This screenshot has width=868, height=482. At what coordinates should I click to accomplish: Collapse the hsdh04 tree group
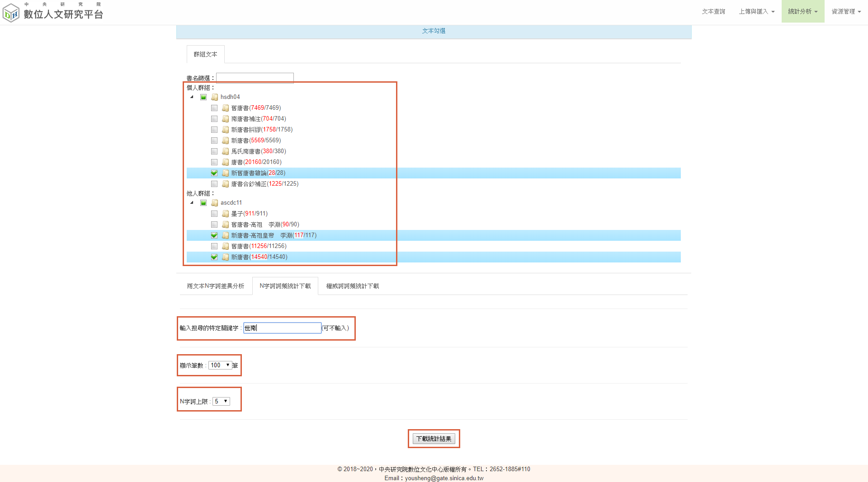[x=192, y=97]
